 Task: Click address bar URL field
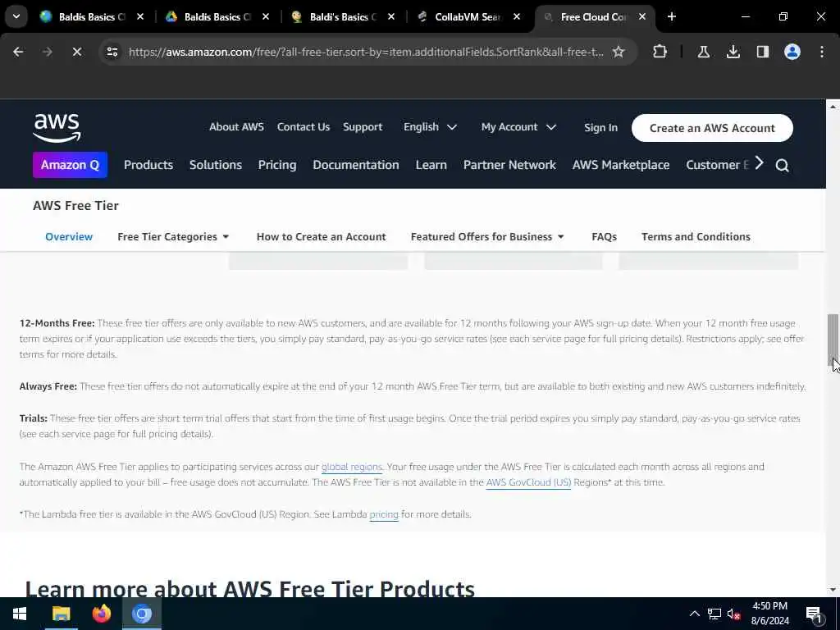click(366, 52)
